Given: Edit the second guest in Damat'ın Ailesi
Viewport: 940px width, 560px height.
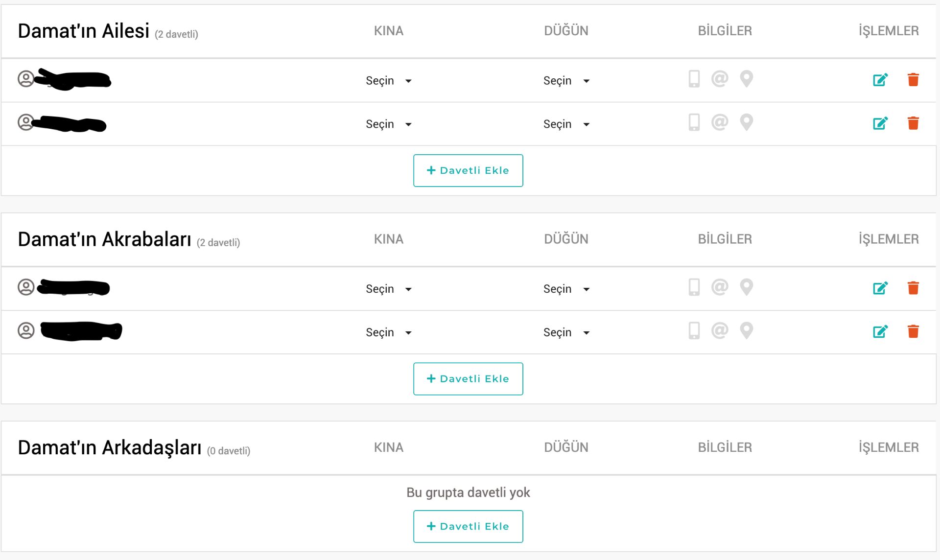Looking at the screenshot, I should coord(880,123).
